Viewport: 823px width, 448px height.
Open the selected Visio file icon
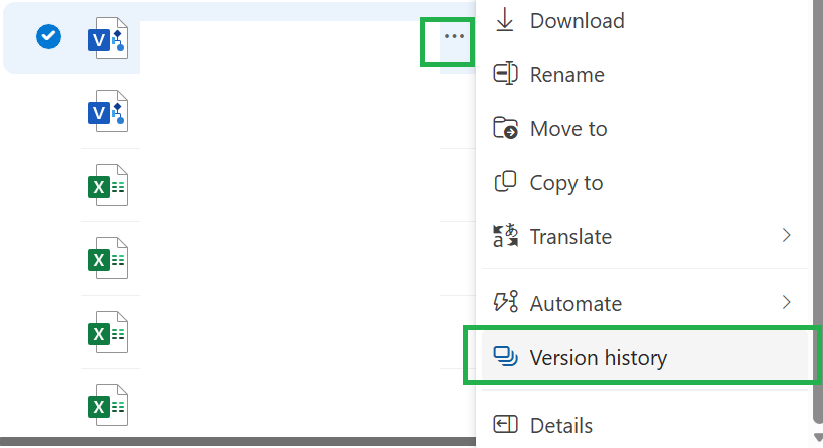point(108,38)
